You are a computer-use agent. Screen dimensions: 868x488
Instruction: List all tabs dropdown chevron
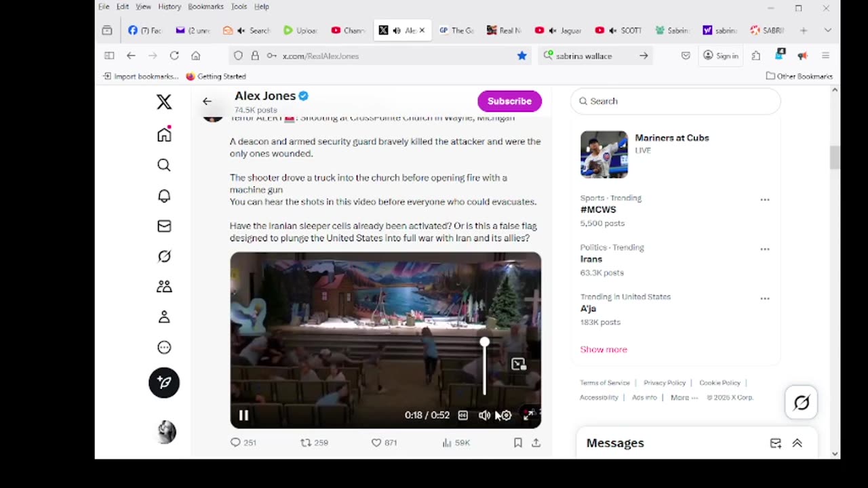(827, 30)
